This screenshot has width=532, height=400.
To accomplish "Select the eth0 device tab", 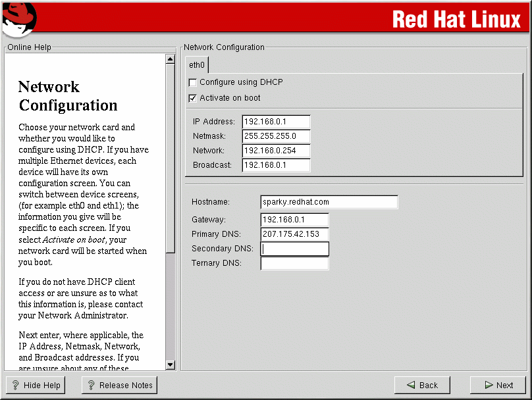I will point(197,65).
